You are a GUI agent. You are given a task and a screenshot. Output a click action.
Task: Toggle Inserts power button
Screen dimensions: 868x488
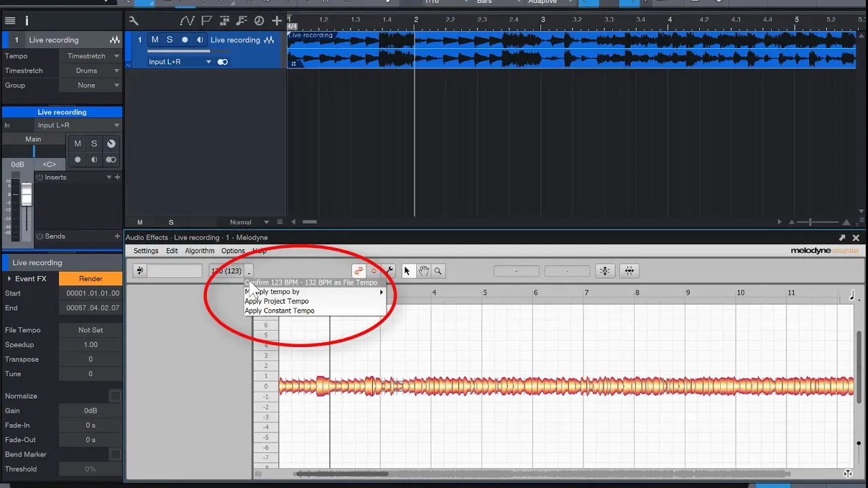(x=39, y=177)
